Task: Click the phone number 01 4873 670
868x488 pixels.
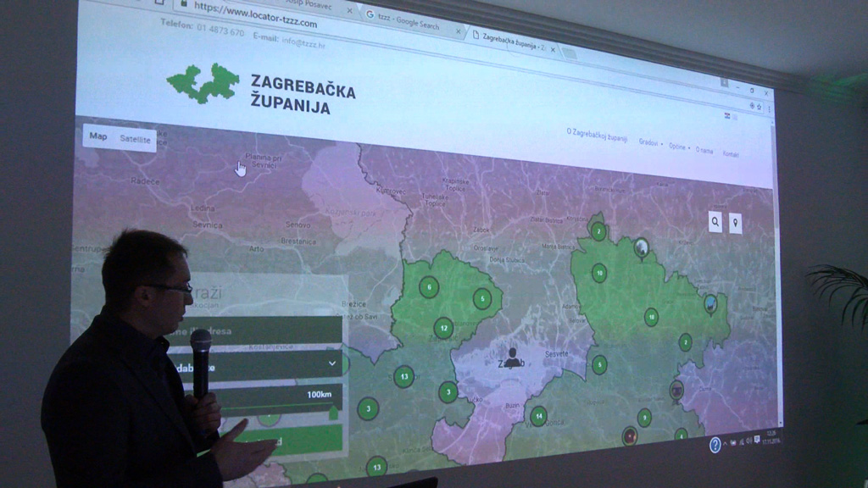Action: 220,31
